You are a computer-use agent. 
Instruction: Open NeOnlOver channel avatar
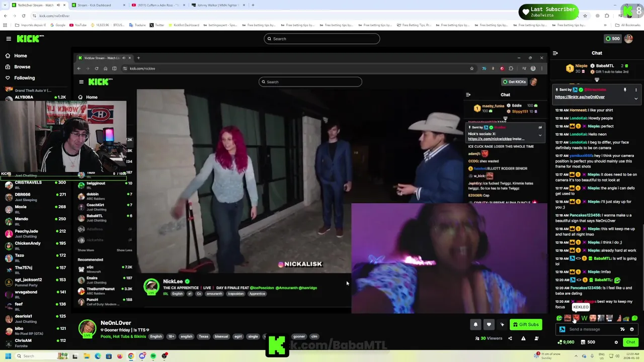pyautogui.click(x=87, y=328)
